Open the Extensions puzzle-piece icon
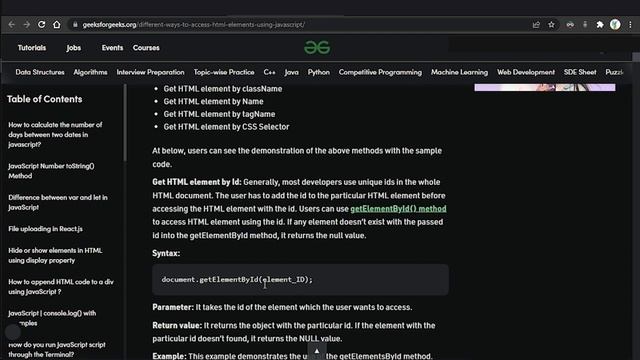The height and width of the screenshot is (360, 640). (600, 25)
